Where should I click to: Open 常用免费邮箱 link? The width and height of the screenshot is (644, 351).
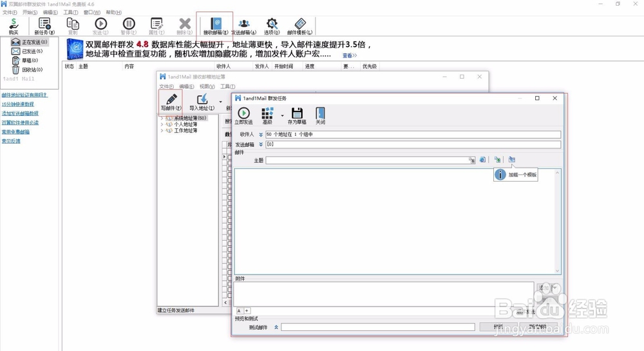[x=15, y=132]
